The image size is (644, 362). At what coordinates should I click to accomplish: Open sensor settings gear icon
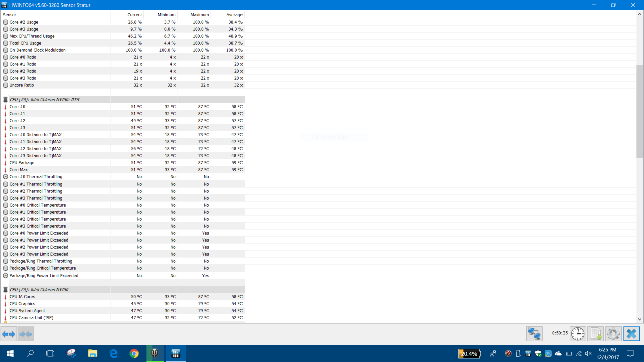[x=613, y=333]
